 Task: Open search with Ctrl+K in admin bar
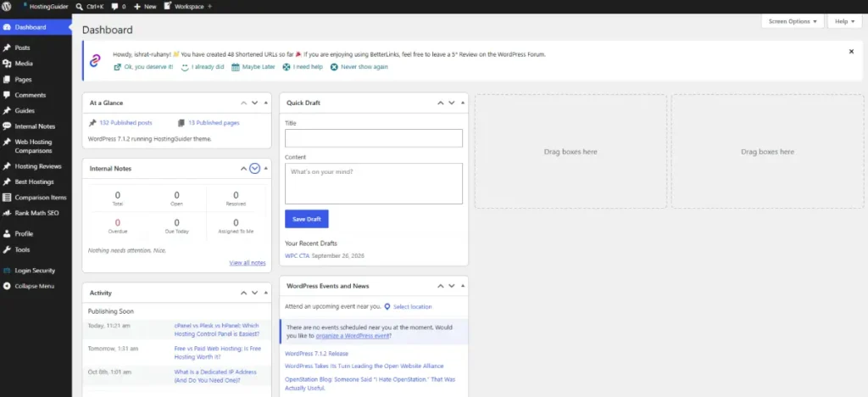click(x=90, y=7)
